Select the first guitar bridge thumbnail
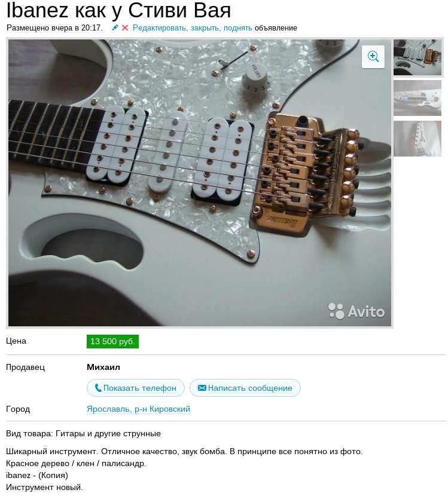The height and width of the screenshot is (499, 448). point(417,57)
